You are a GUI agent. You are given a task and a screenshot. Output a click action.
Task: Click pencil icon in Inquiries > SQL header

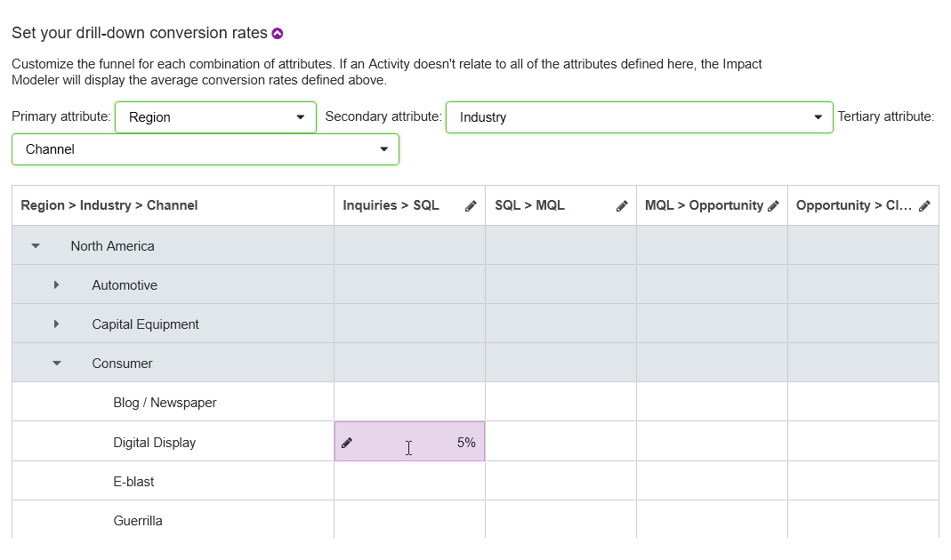click(471, 206)
